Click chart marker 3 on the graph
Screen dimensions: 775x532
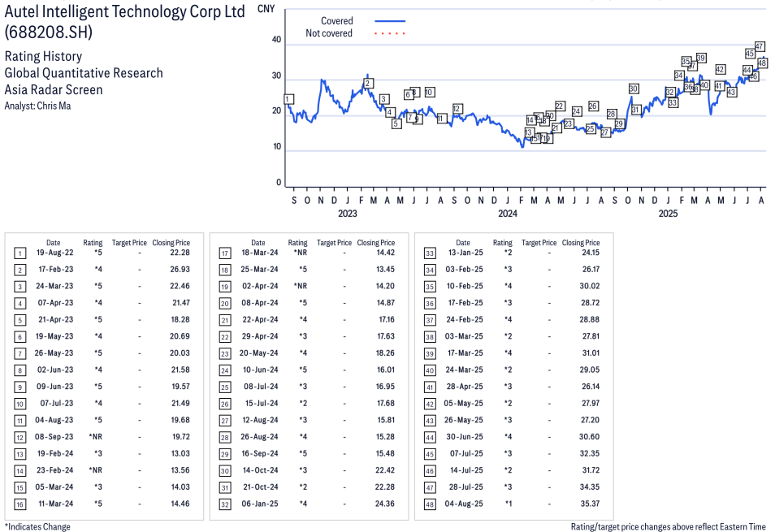384,99
